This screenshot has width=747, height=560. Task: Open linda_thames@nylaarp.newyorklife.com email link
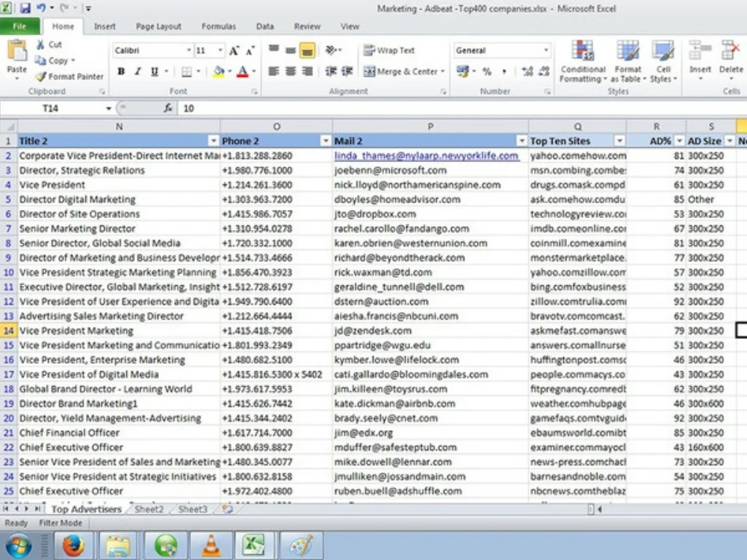427,156
